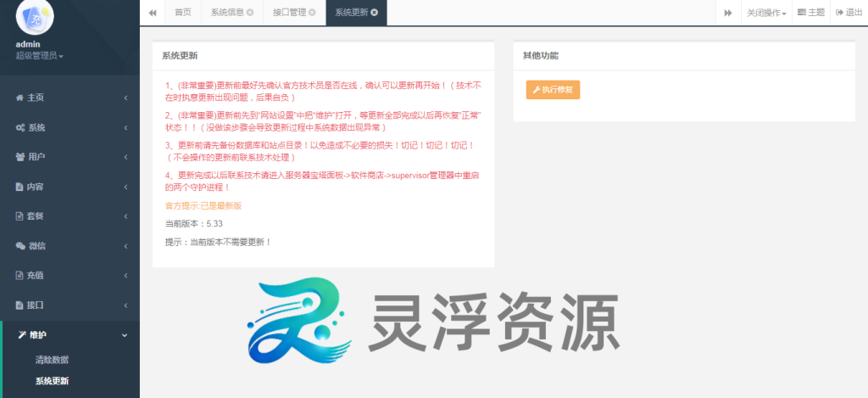Click the 其他功能 panel heading

tap(541, 56)
